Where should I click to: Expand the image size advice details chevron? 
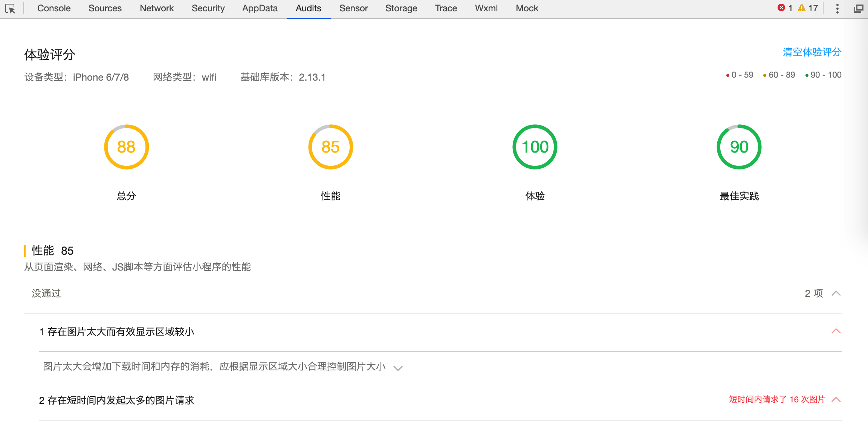tap(398, 368)
